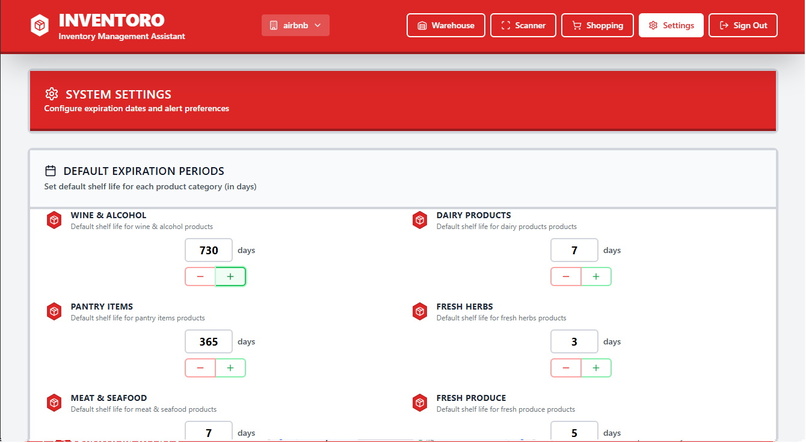Viewport: 806px width, 443px height.
Task: Click the Inventoro hexagon logo icon
Action: [40, 25]
